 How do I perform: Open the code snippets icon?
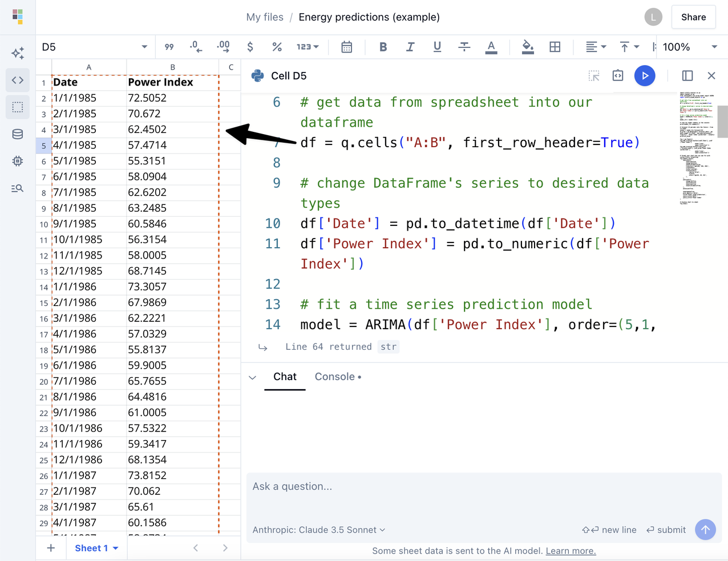pos(618,75)
